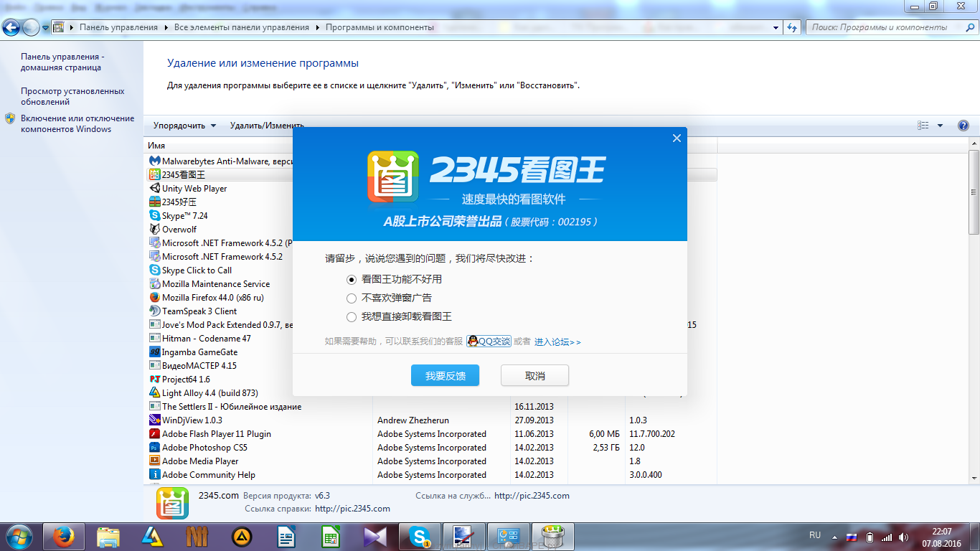The image size is (980, 551).
Task: Click the Project64 1.6 icon
Action: (154, 380)
